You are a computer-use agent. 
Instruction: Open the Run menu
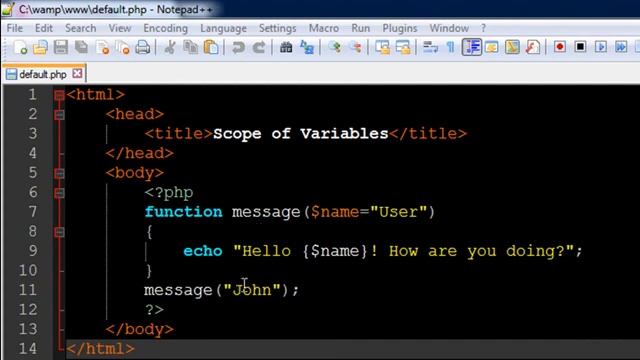[360, 28]
